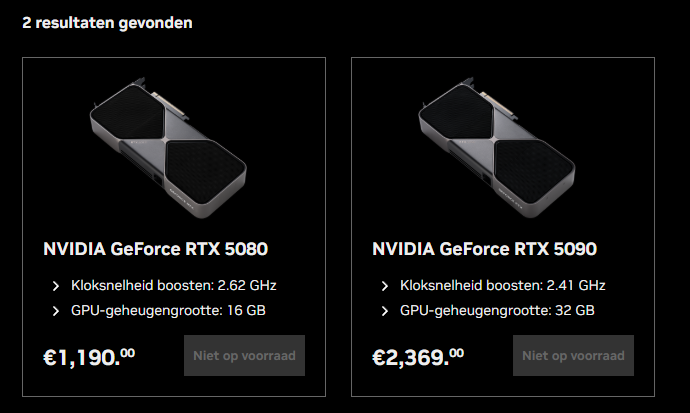Image resolution: width=690 pixels, height=413 pixels.
Task: Click the €1,190 price on RTX 5080
Action: (82, 357)
